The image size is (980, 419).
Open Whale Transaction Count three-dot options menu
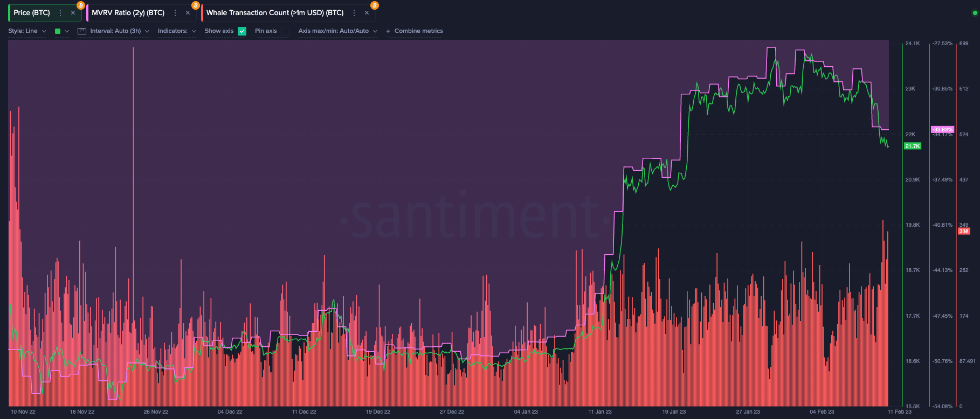click(x=354, y=13)
